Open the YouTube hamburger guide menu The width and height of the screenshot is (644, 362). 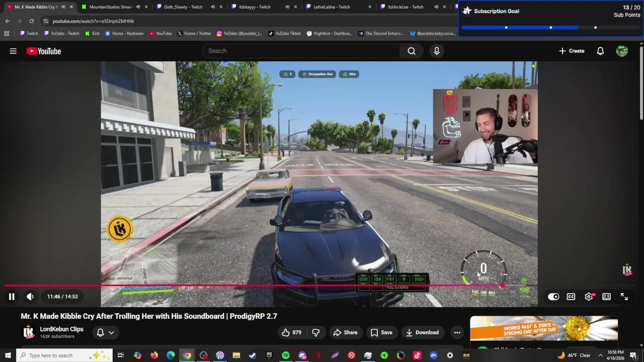tap(13, 51)
